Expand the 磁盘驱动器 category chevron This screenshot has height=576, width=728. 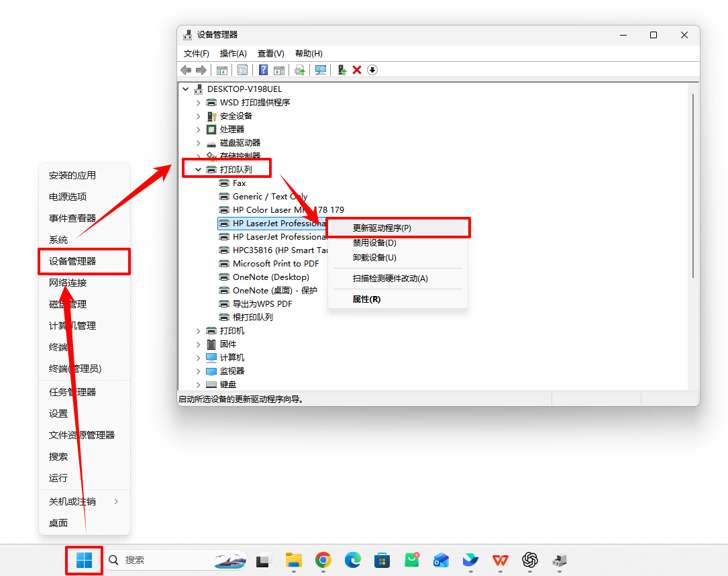198,143
